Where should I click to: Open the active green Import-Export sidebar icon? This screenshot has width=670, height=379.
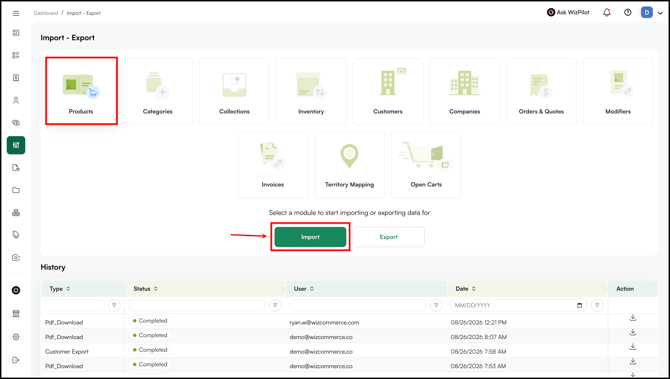16,145
